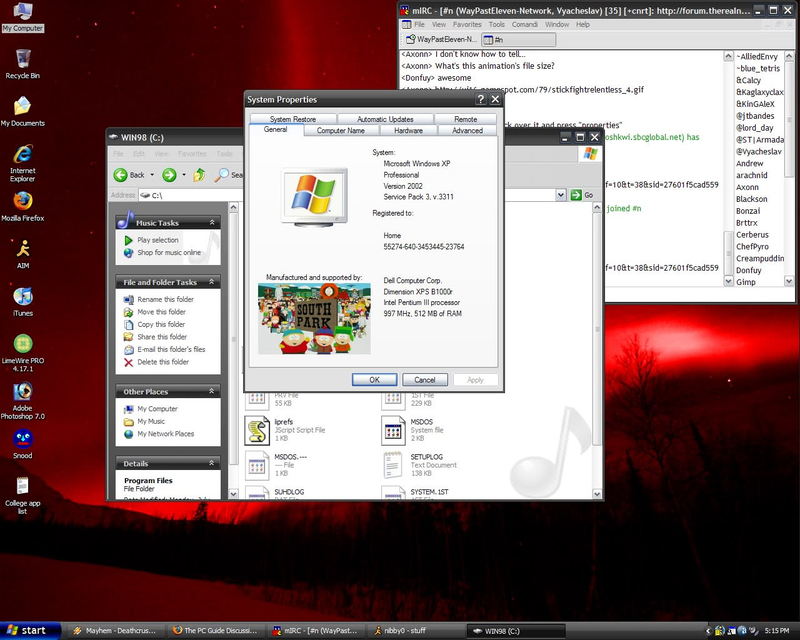The width and height of the screenshot is (800, 640).
Task: Open the Computer Name tab
Action: tap(341, 131)
